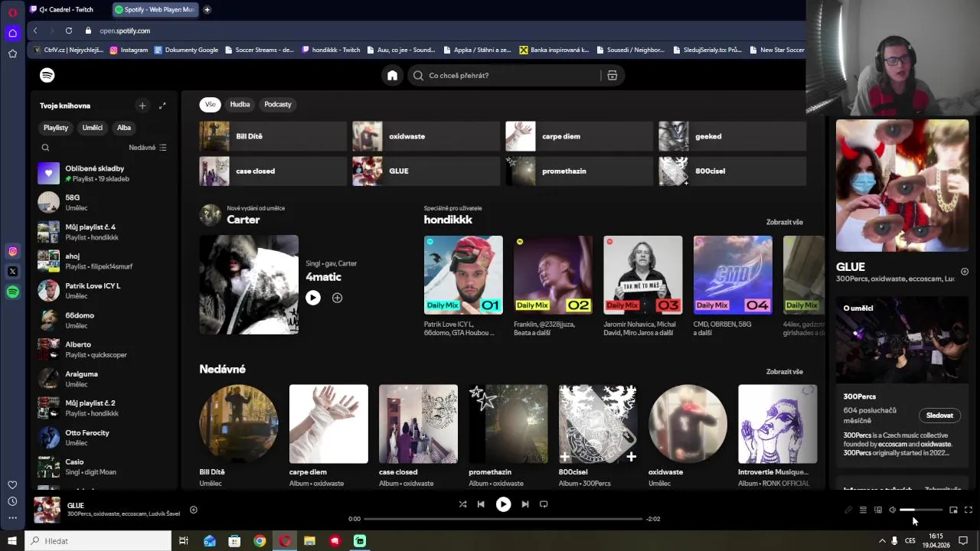This screenshot has width=980, height=551.
Task: Add 4matic to library with plus icon
Action: click(338, 298)
